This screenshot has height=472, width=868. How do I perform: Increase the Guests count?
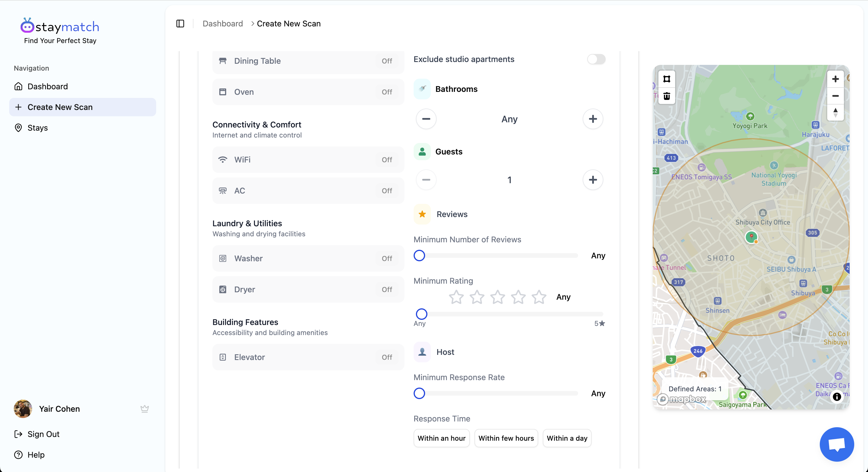[x=593, y=180]
